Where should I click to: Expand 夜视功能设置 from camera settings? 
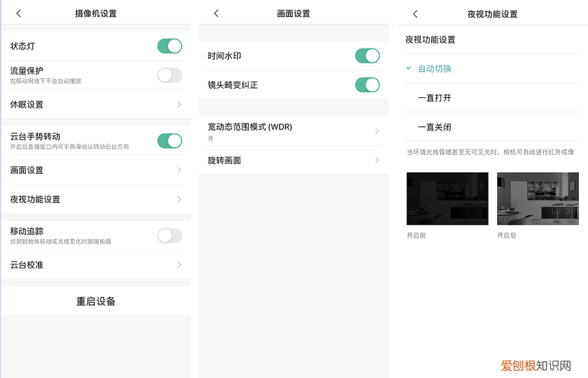click(97, 199)
